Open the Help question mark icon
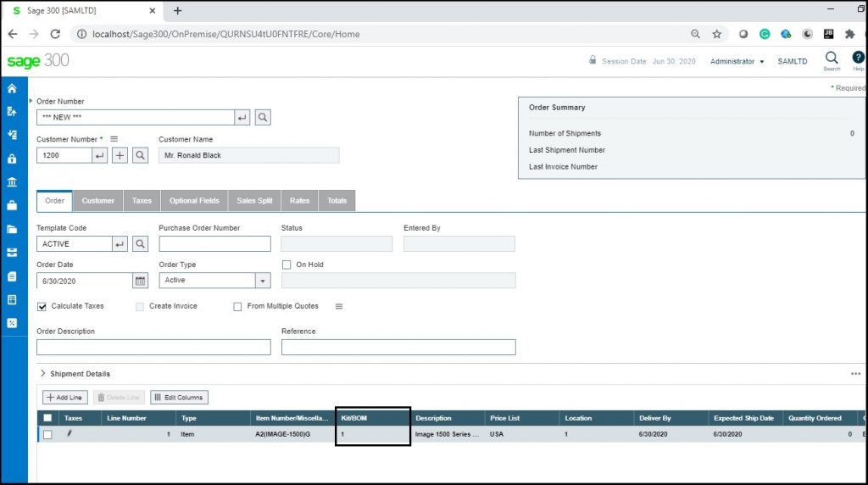Screen dimensions: 868x485 858,58
